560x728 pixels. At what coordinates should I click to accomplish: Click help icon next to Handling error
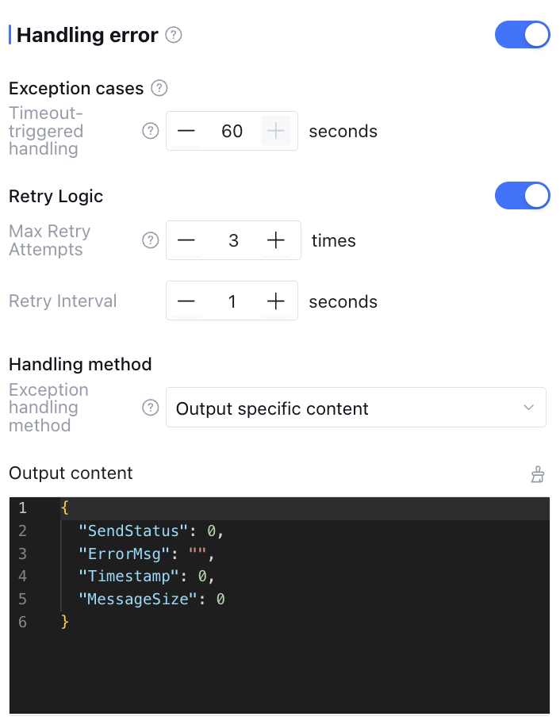(175, 36)
